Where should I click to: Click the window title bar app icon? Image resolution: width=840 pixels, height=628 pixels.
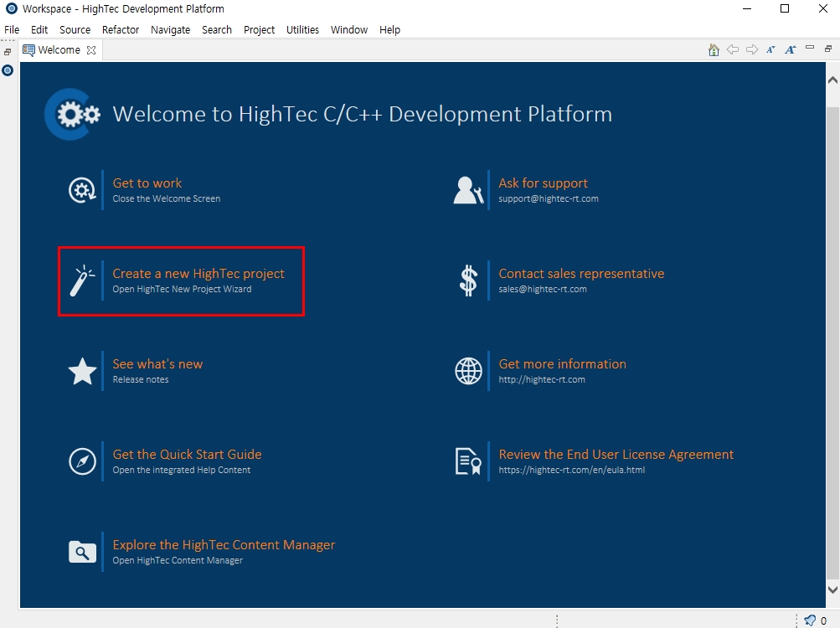(x=11, y=8)
